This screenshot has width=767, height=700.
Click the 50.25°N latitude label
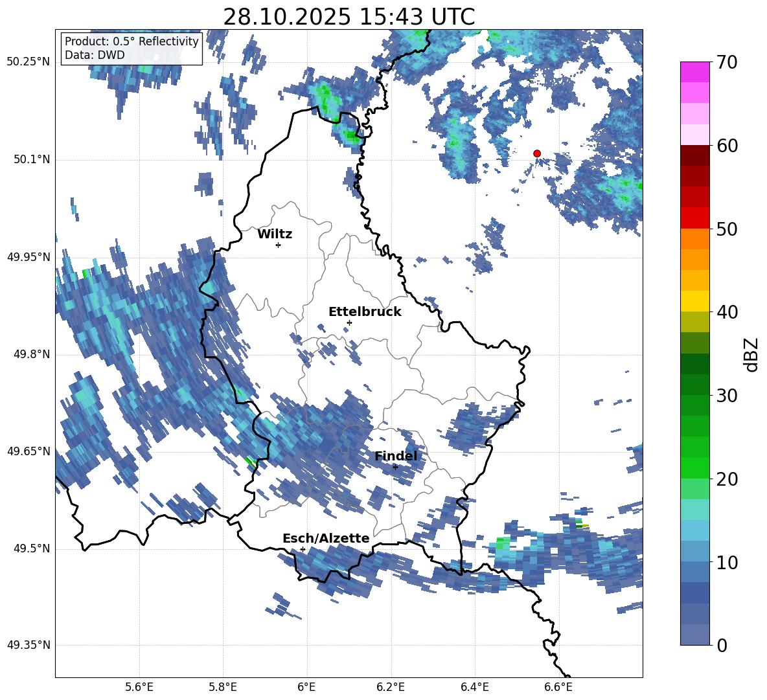pyautogui.click(x=28, y=62)
